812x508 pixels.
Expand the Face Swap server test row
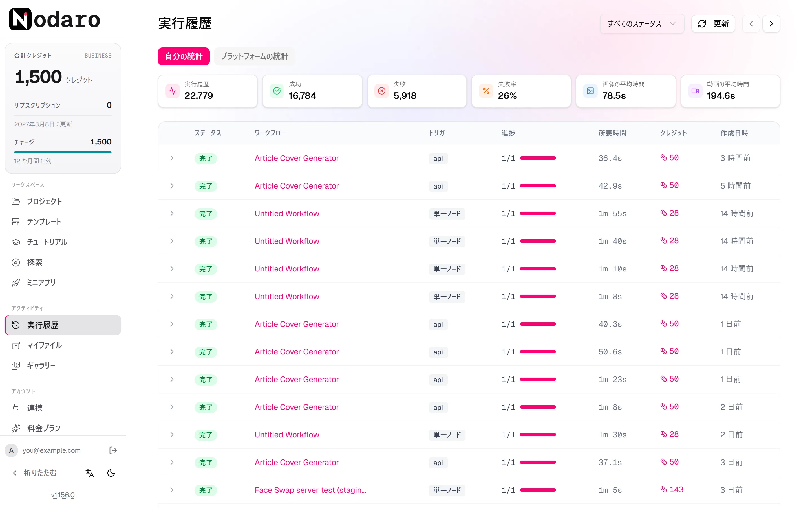pos(172,490)
